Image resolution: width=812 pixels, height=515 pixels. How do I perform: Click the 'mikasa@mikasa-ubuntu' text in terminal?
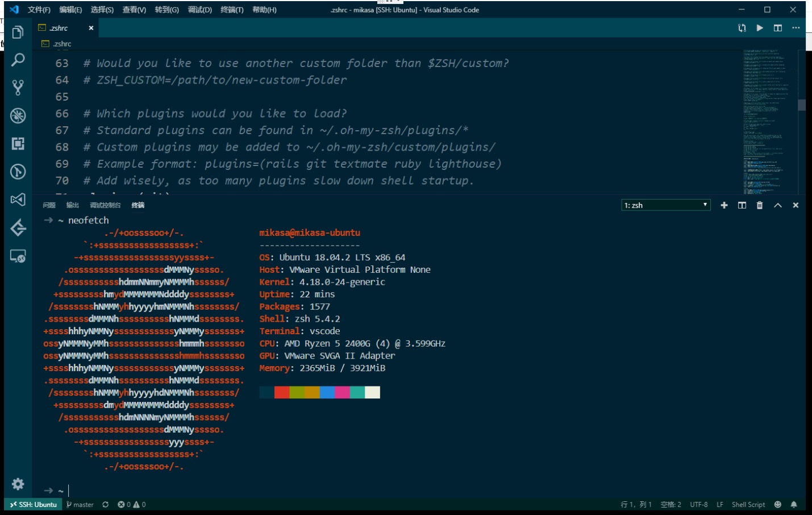pyautogui.click(x=310, y=232)
